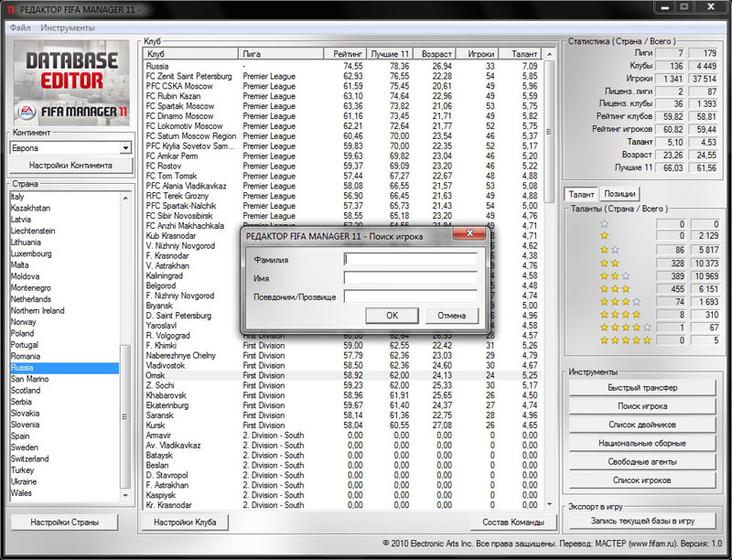The height and width of the screenshot is (560, 732).
Task: Focus the Фамилия input field
Action: point(410,260)
